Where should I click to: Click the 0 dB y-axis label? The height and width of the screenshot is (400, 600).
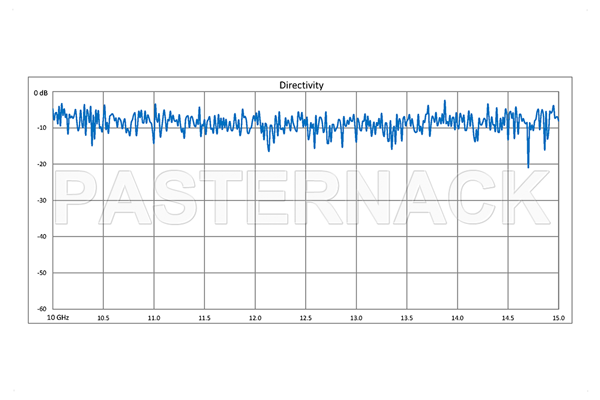point(41,93)
